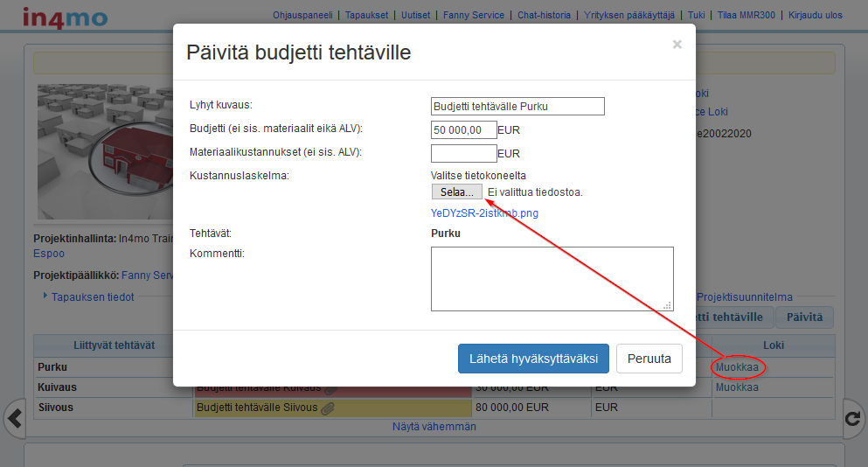The width and height of the screenshot is (868, 467).
Task: Click the back arrow icon on left edge
Action: [14, 419]
